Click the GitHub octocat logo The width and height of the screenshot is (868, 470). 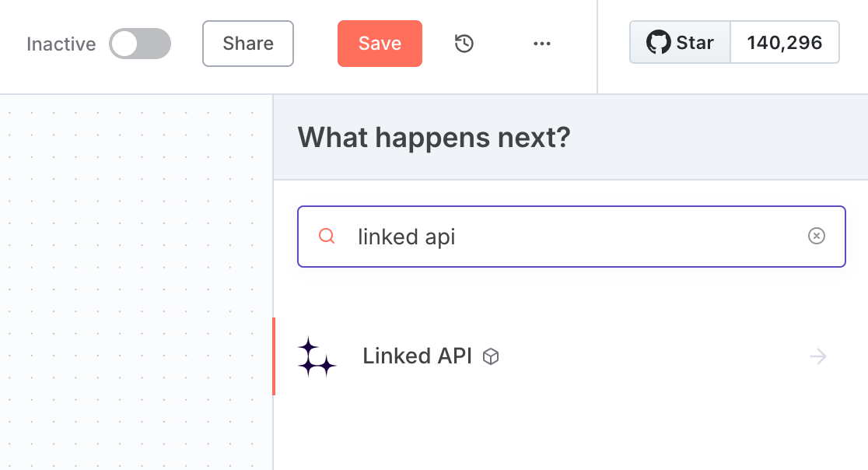pyautogui.click(x=658, y=43)
